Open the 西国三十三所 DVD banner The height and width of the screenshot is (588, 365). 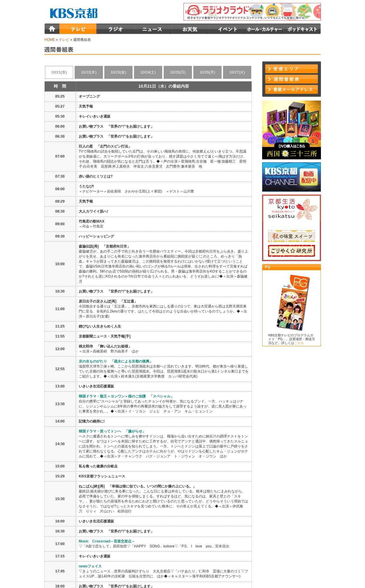tap(292, 130)
